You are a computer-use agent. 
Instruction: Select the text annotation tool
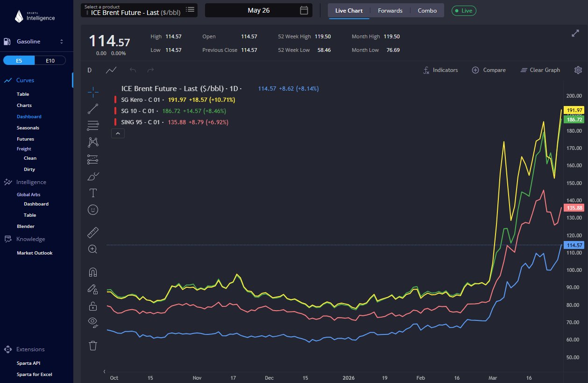[93, 192]
